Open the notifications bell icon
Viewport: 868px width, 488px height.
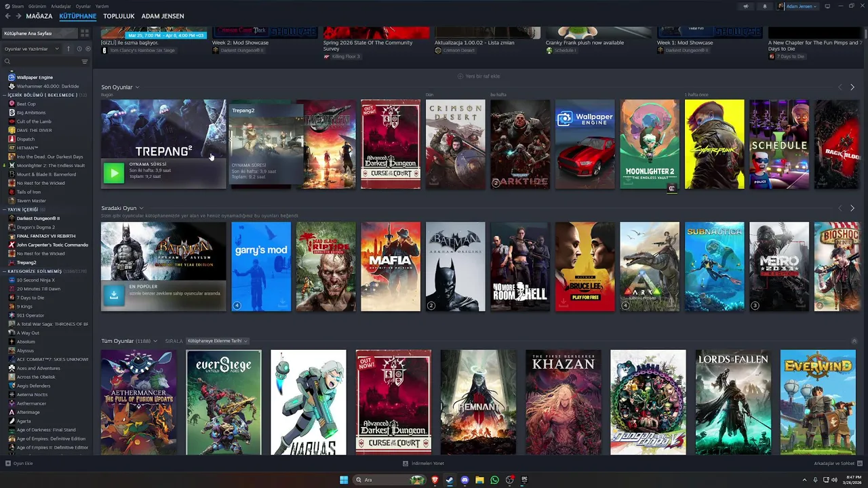coord(765,6)
